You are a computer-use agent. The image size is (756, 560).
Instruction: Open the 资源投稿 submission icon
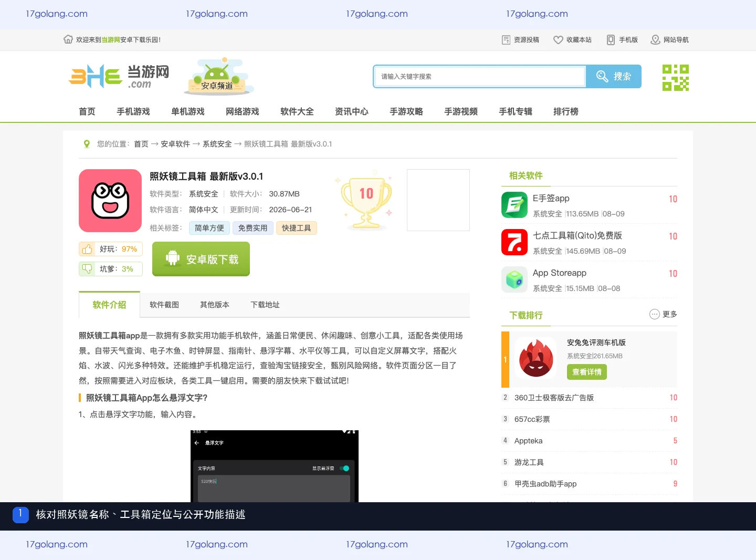pyautogui.click(x=506, y=40)
